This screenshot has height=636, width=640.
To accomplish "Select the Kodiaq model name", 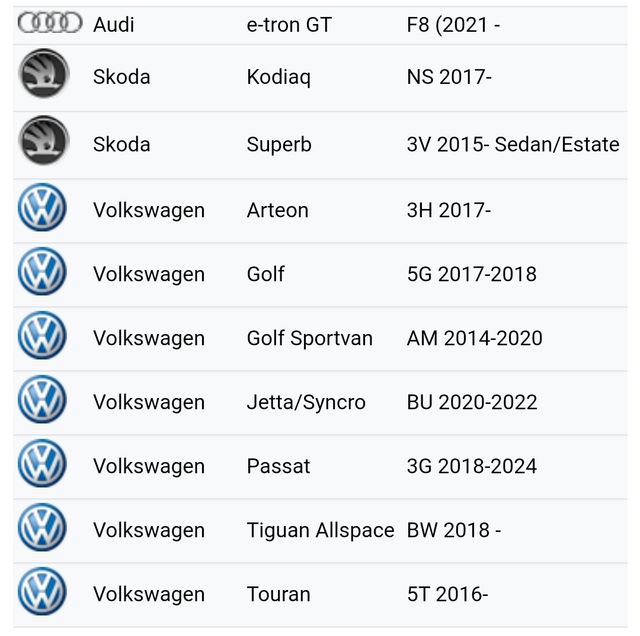I will tap(279, 77).
